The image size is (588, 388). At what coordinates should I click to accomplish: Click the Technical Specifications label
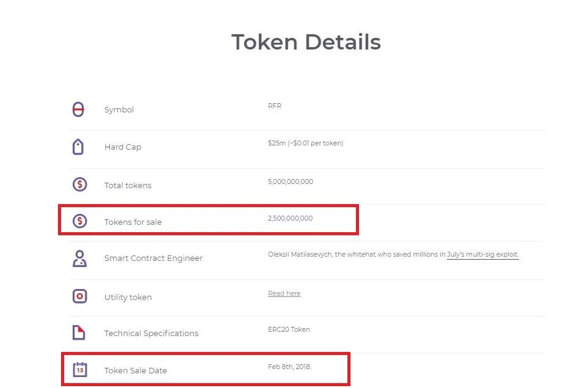[151, 333]
